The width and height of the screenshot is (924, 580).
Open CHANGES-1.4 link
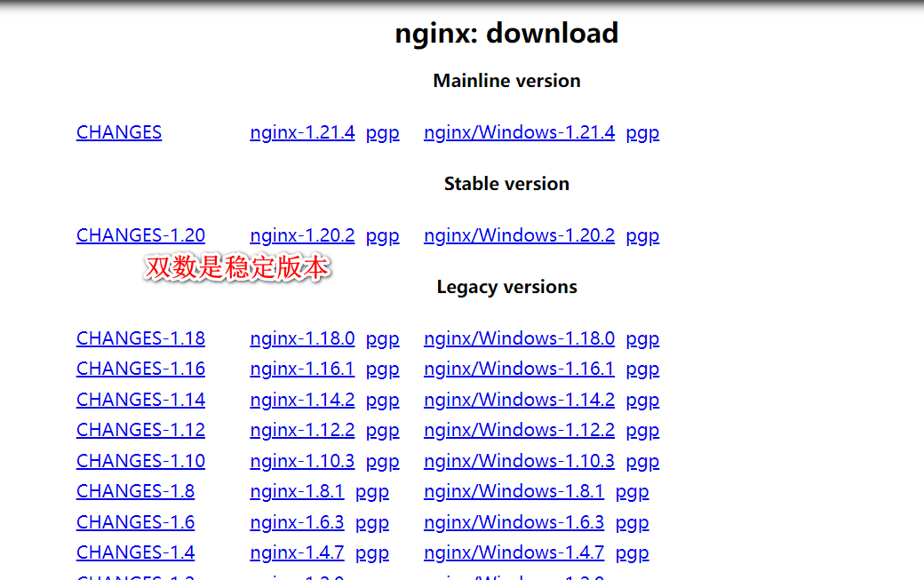coord(136,552)
